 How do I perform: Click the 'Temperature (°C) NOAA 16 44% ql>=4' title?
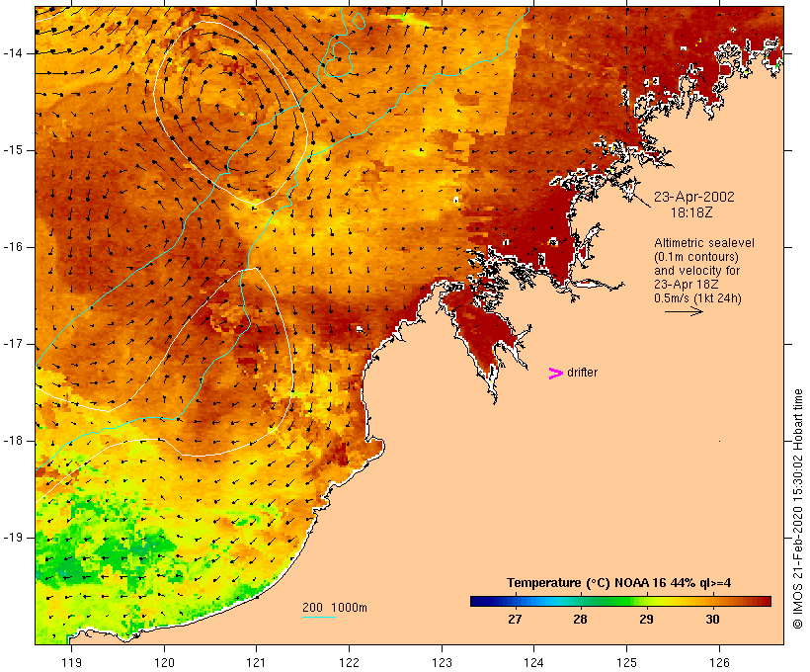click(619, 583)
